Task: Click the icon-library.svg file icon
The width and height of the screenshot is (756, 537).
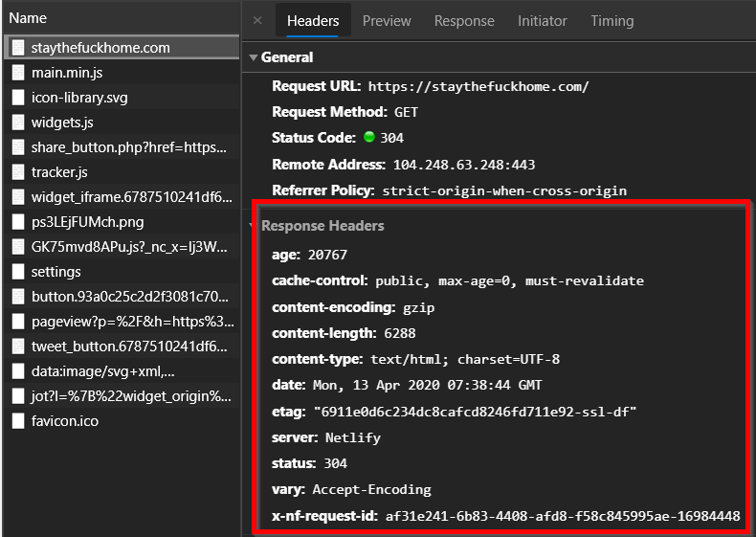Action: pos(18,98)
